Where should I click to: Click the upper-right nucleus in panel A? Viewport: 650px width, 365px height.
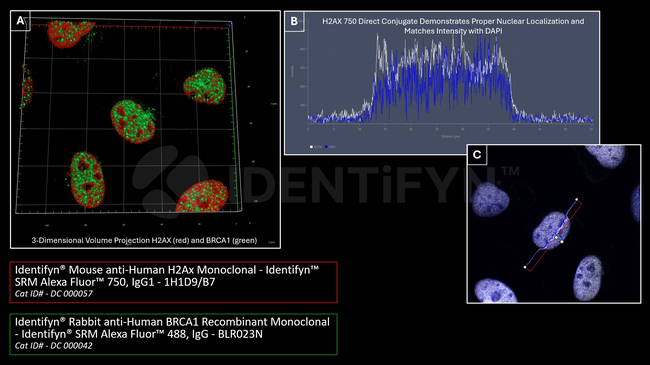coord(205,86)
